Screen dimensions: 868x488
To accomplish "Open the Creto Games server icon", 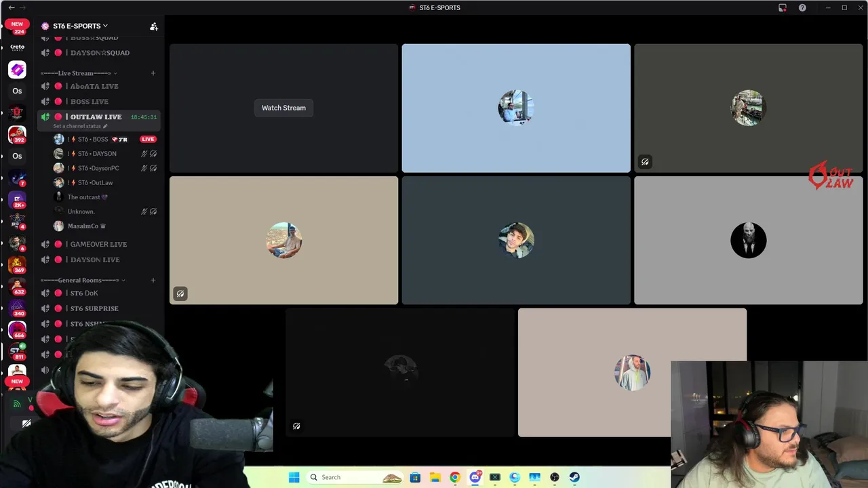I will 17,48.
